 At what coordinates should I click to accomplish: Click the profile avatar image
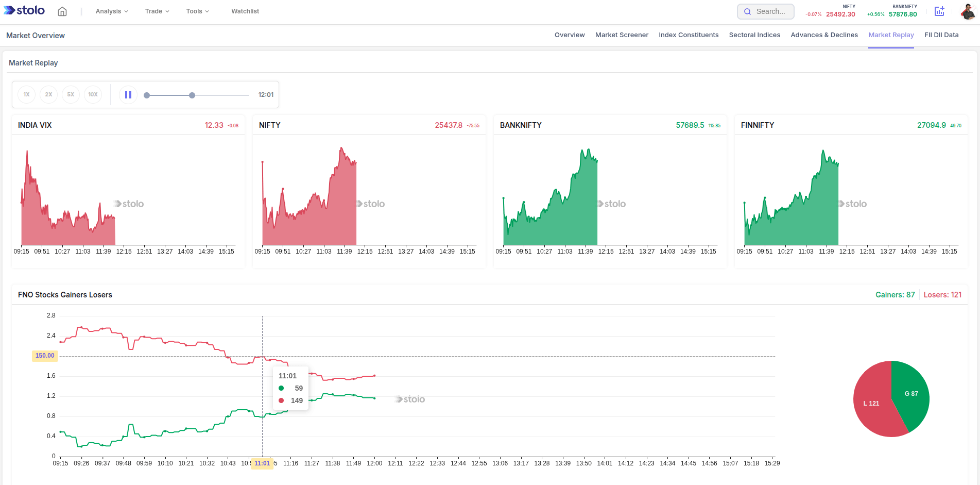point(969,11)
